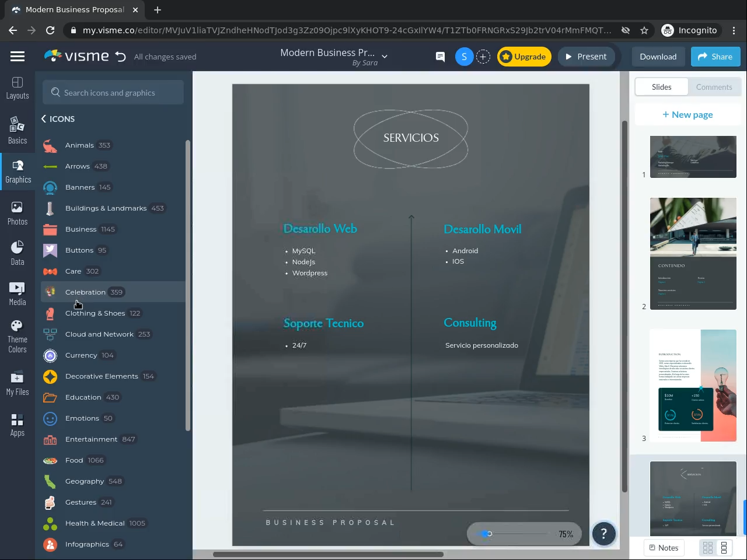This screenshot has height=560, width=747.
Task: Click the Share button
Action: (x=715, y=57)
